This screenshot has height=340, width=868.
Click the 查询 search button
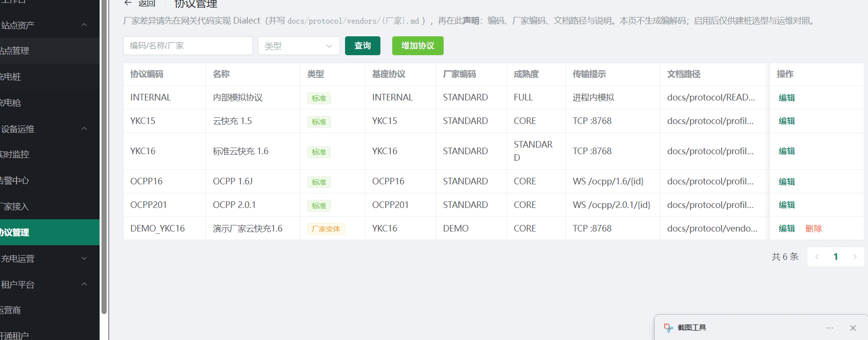click(362, 46)
